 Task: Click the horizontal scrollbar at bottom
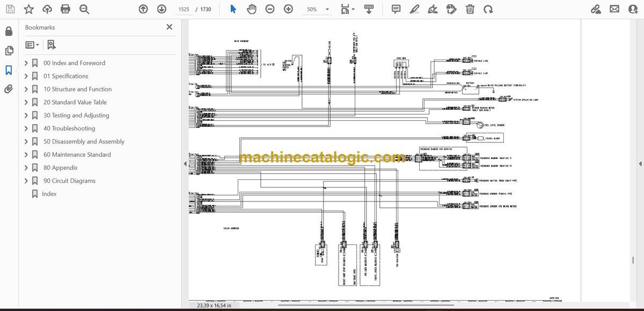[365, 306]
